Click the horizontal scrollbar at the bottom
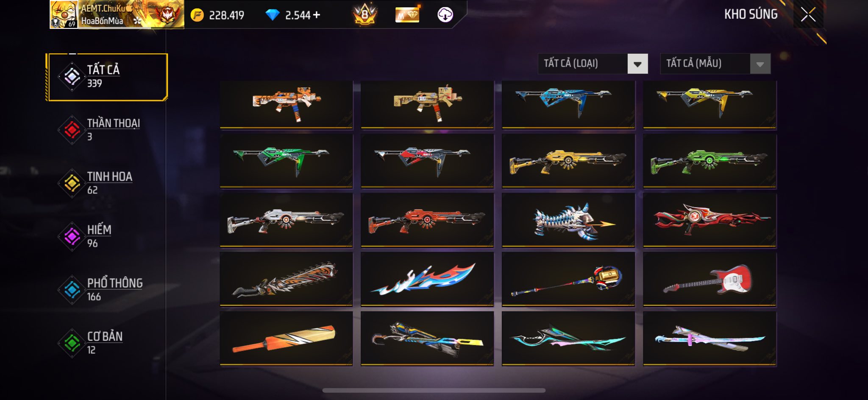868x400 pixels. [434, 390]
